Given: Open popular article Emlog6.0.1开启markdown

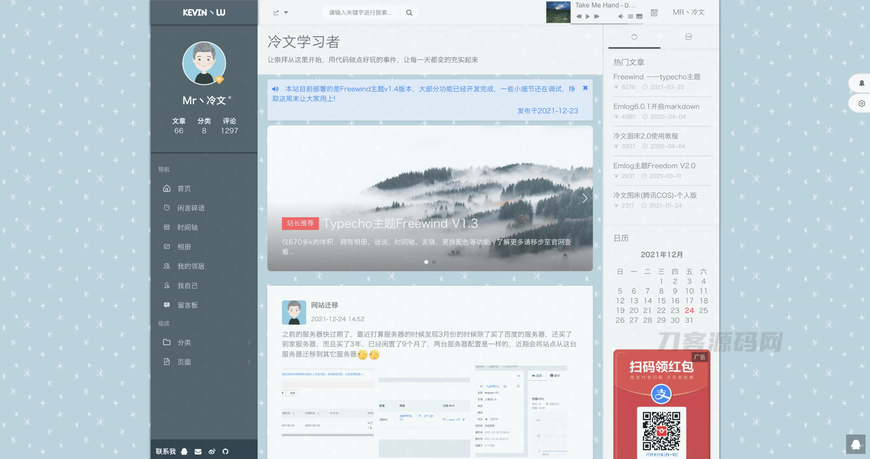Looking at the screenshot, I should tap(656, 106).
